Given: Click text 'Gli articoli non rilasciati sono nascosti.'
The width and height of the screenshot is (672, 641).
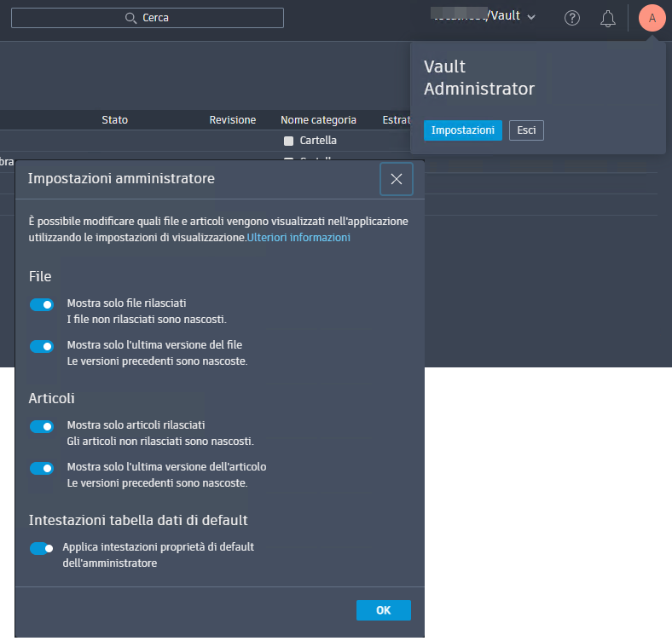Looking at the screenshot, I should [x=160, y=442].
